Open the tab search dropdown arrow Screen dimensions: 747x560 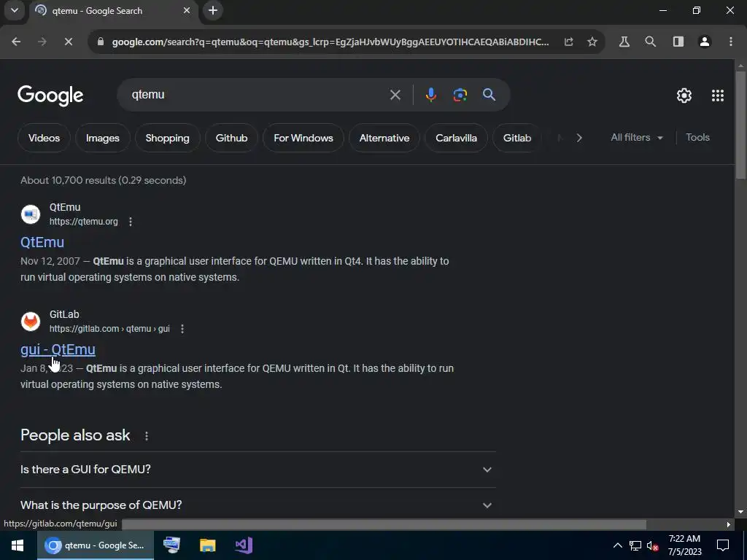(x=15, y=10)
